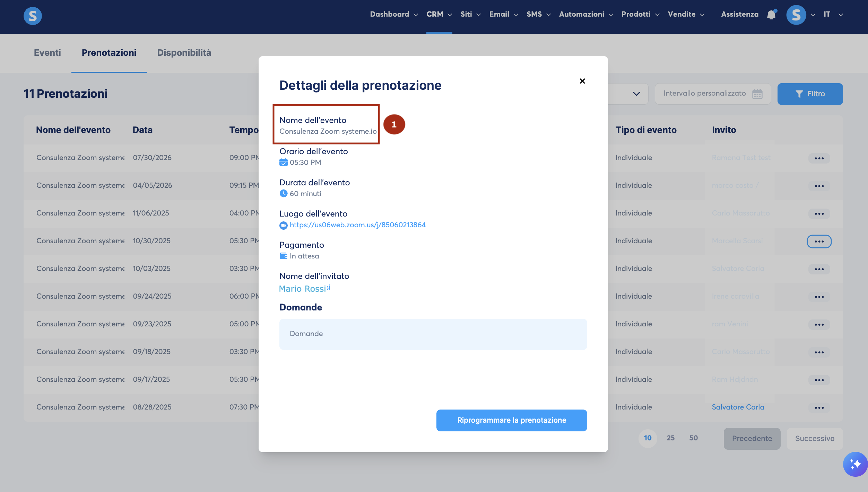
Task: Select the 09/24/2025 date cell
Action: point(152,296)
